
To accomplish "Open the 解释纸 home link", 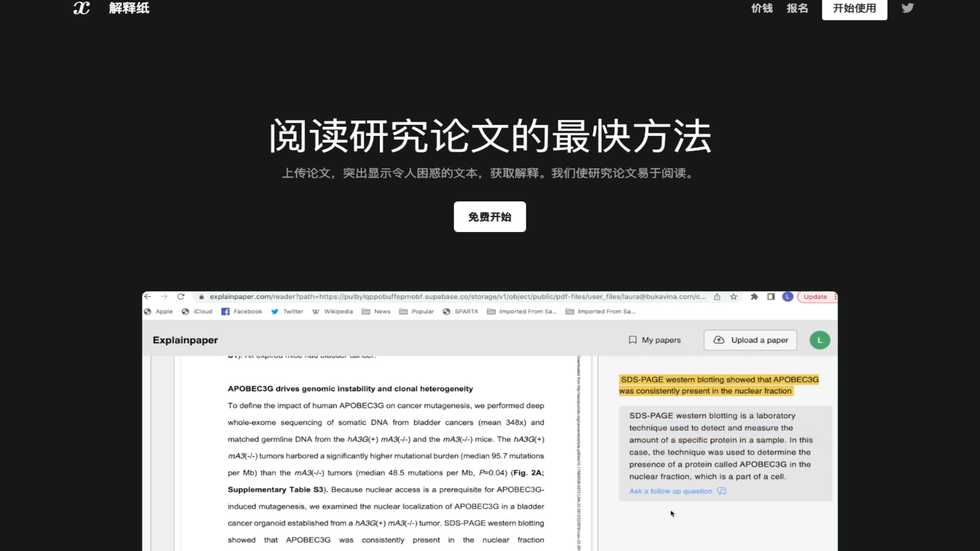I will (129, 8).
